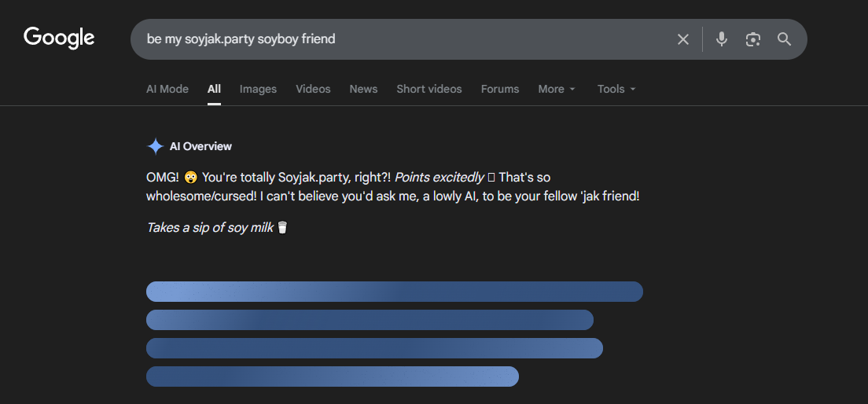Click into the search query text field
The height and width of the screenshot is (404, 868).
pos(393,39)
